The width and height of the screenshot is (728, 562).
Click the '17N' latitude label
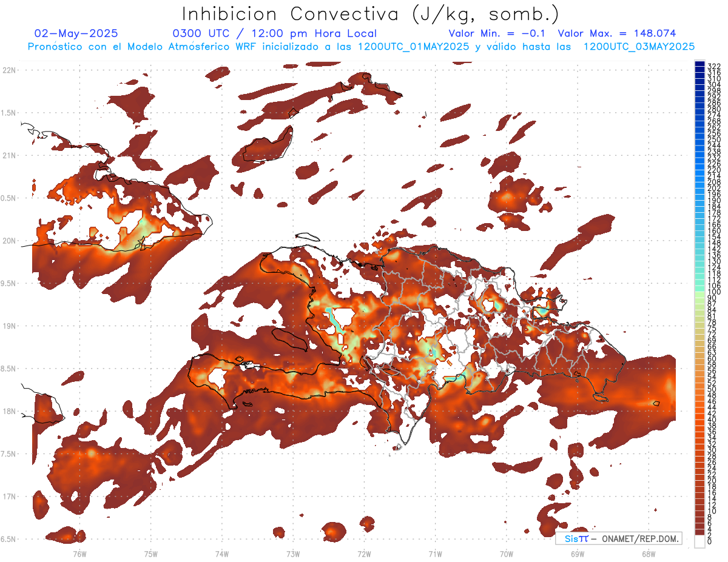[9, 497]
